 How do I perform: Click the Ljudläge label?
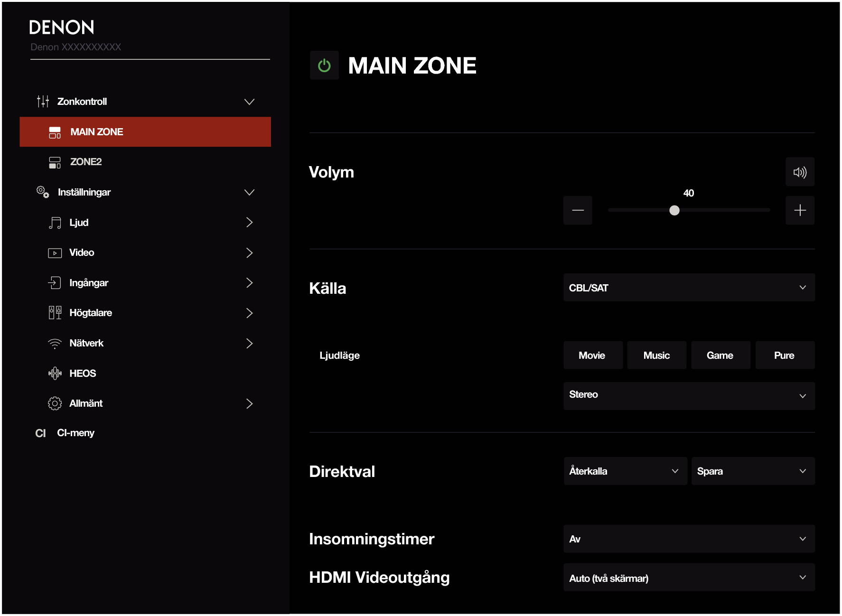coord(339,355)
